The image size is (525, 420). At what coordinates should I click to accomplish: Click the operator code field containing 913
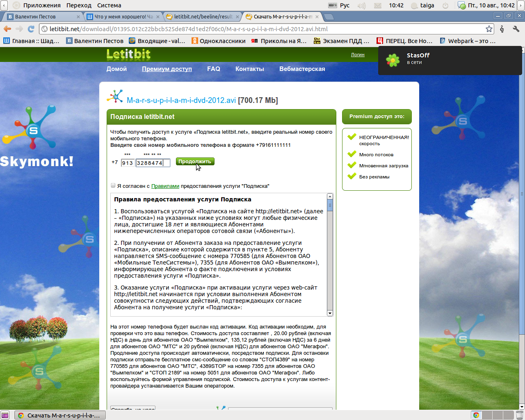click(128, 163)
